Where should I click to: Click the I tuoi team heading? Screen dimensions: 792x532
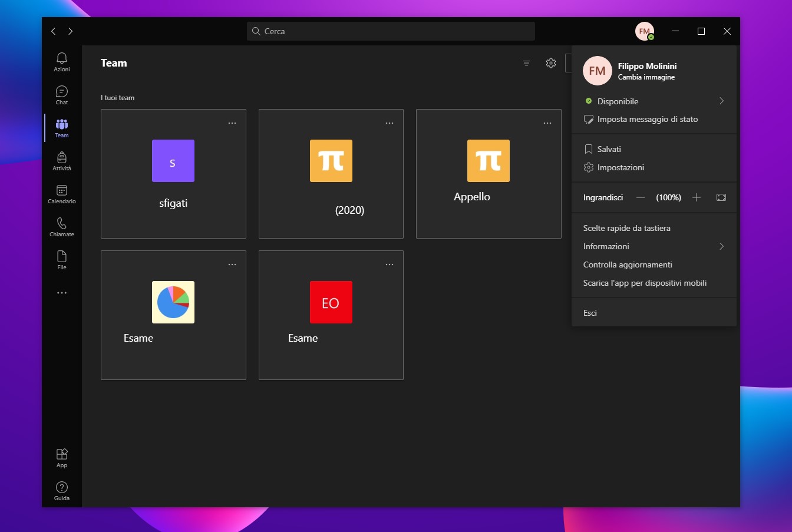pos(117,98)
